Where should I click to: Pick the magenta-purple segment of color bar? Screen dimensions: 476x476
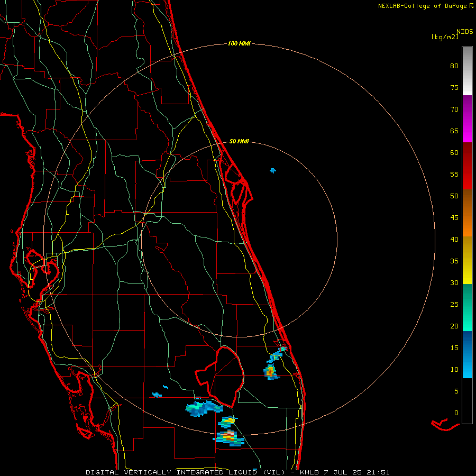tap(467, 118)
